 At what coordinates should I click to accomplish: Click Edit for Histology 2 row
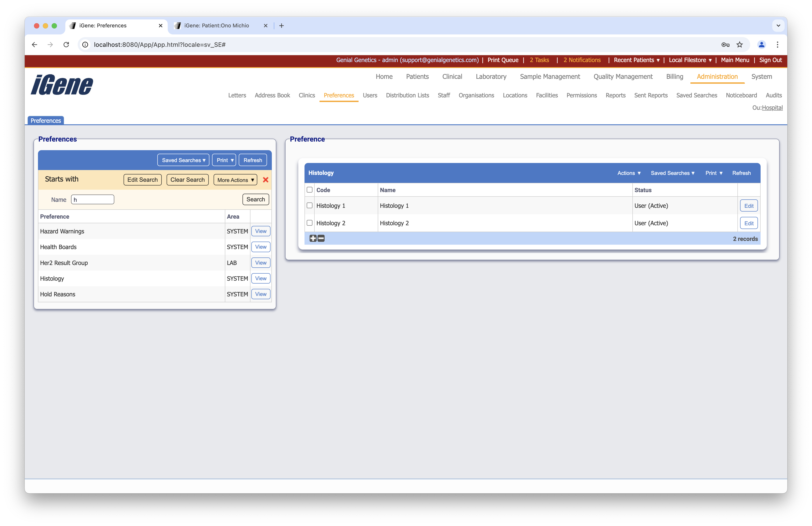click(x=748, y=223)
